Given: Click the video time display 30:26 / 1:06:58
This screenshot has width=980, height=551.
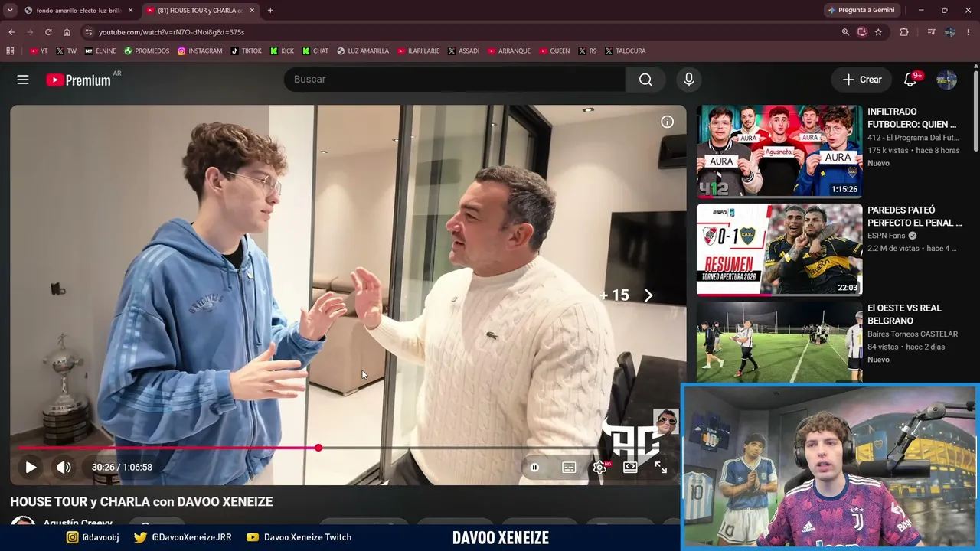Looking at the screenshot, I should 122,467.
